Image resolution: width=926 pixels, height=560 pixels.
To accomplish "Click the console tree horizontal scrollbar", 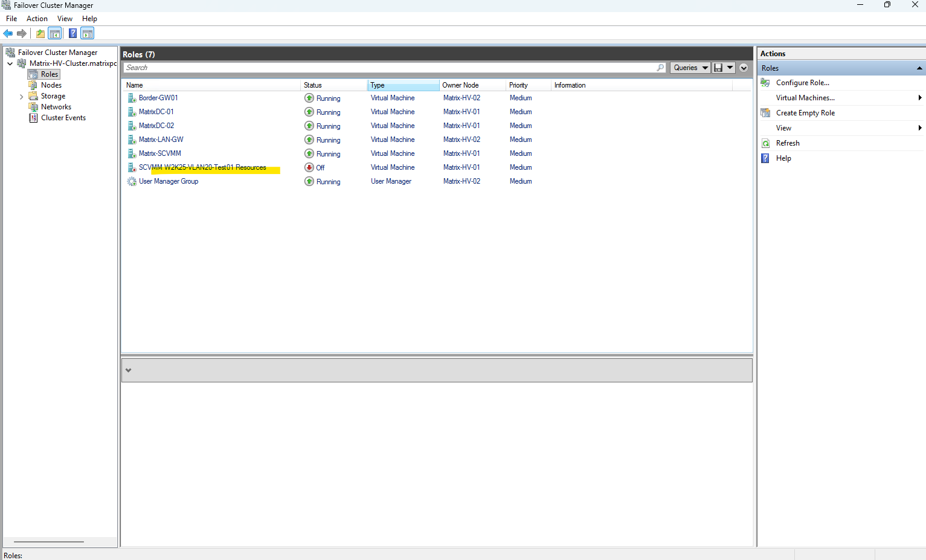I will [49, 542].
